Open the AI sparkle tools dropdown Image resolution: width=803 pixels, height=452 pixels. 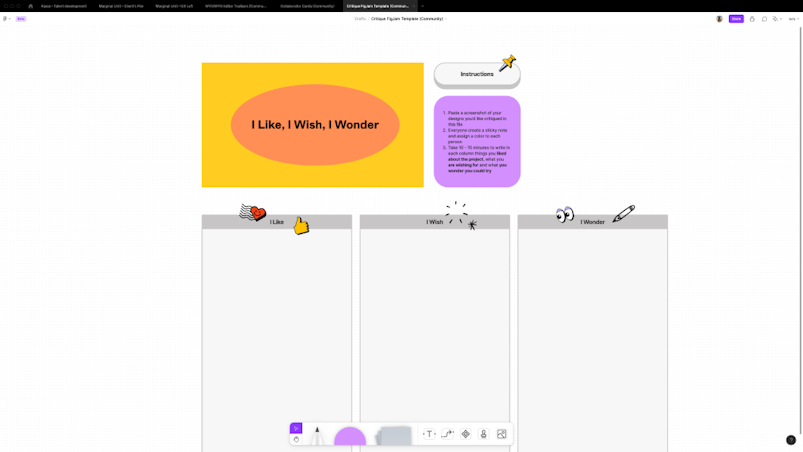tap(777, 19)
